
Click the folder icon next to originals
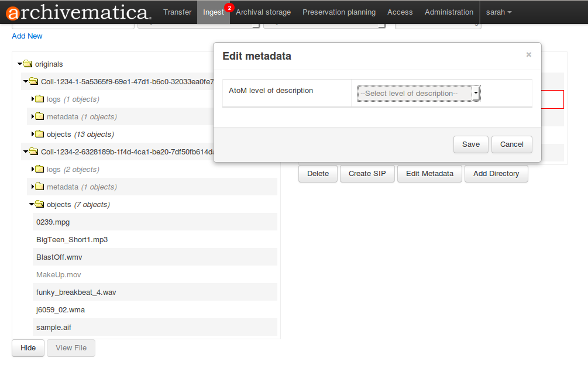[27, 64]
